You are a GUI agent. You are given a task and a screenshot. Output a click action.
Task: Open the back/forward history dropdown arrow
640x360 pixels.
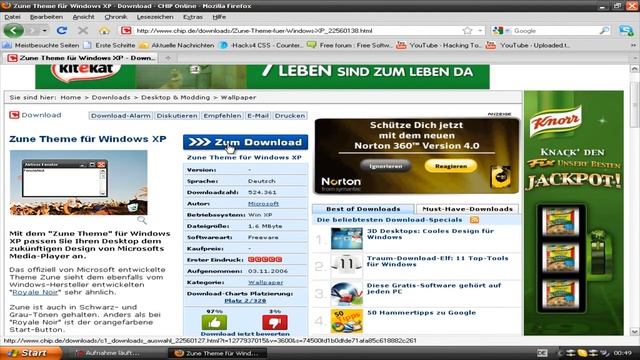click(x=44, y=31)
